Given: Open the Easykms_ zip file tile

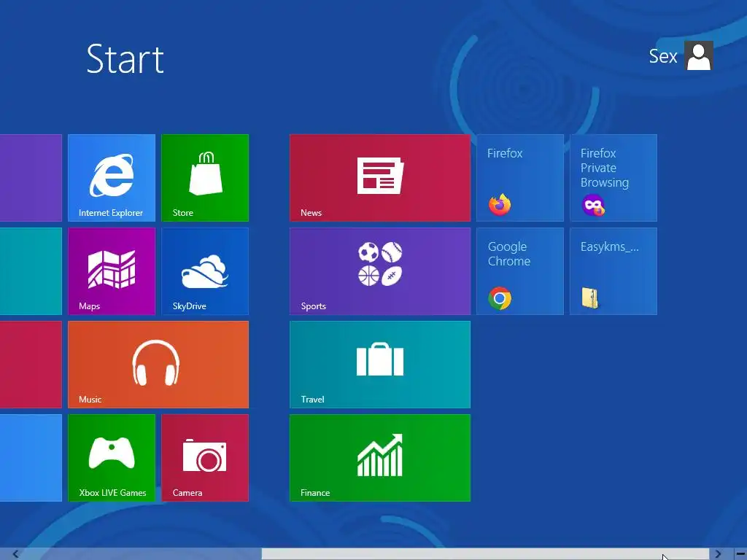Looking at the screenshot, I should coord(613,271).
